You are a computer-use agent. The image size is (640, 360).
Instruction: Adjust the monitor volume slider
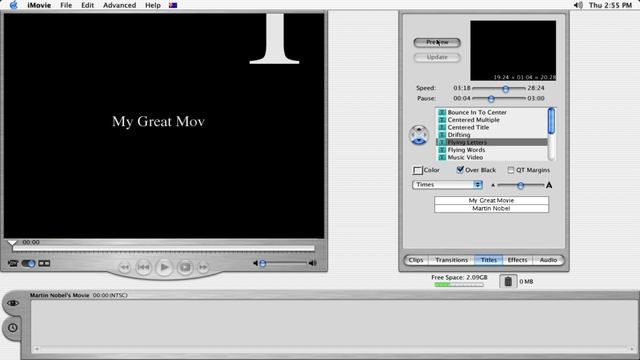[x=263, y=264]
